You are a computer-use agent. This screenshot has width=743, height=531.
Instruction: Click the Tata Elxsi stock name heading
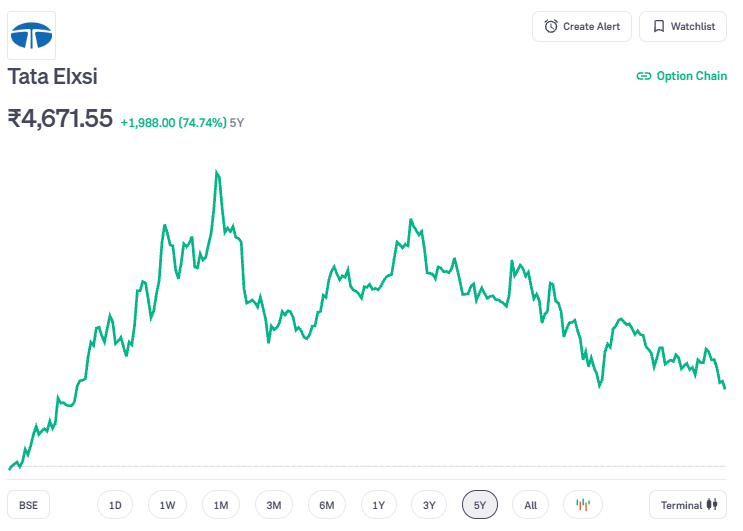click(52, 76)
